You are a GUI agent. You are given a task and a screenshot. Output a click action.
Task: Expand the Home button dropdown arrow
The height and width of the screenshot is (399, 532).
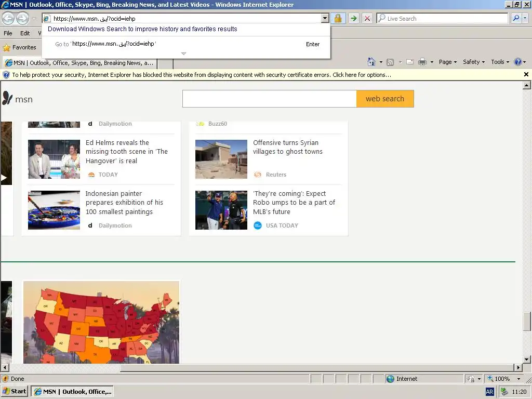(x=381, y=62)
